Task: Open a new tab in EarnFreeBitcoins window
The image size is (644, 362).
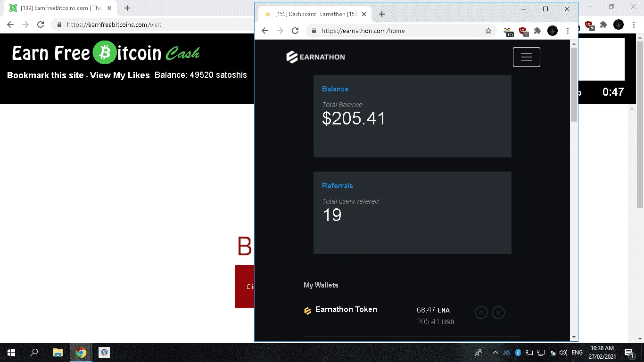Action: [x=127, y=8]
